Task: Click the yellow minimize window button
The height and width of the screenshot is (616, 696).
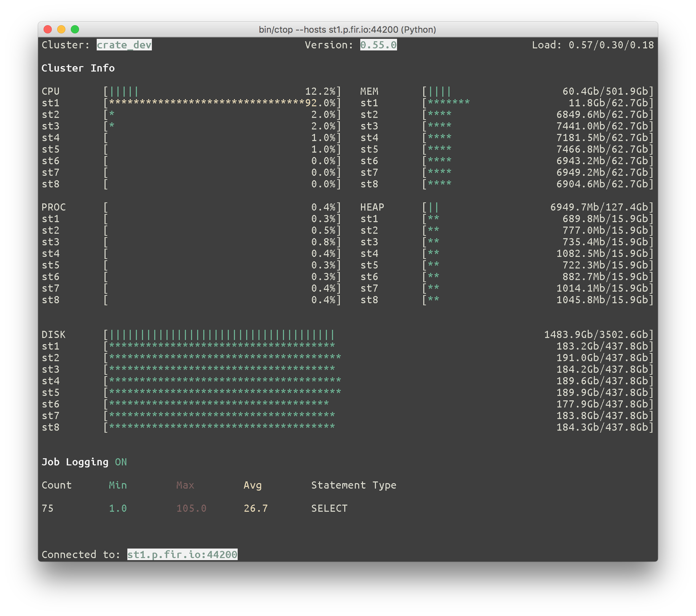Action: 61,30
